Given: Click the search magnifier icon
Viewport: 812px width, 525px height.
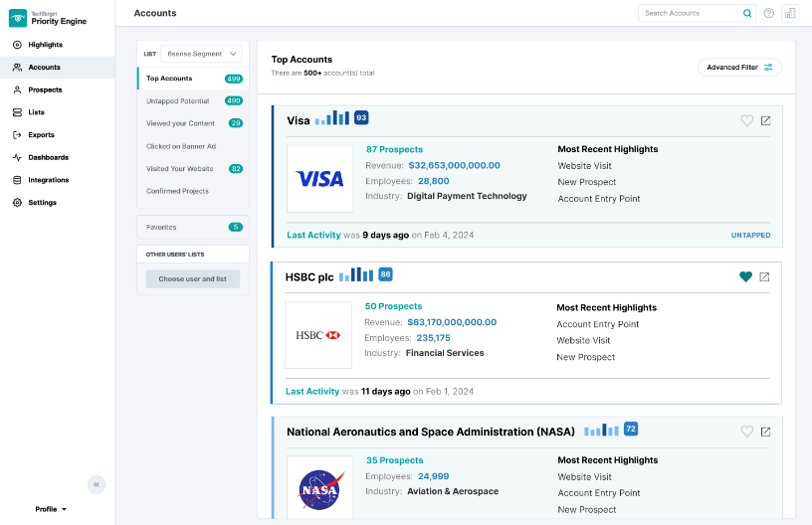Looking at the screenshot, I should [747, 14].
